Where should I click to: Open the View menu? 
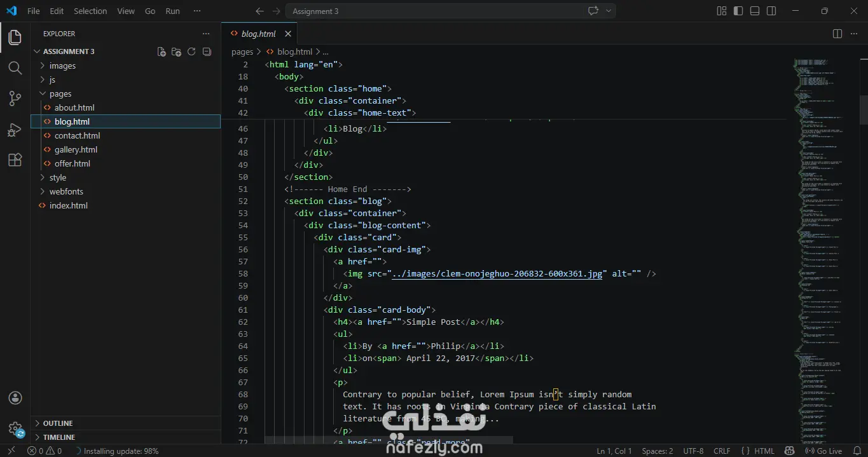click(x=126, y=11)
